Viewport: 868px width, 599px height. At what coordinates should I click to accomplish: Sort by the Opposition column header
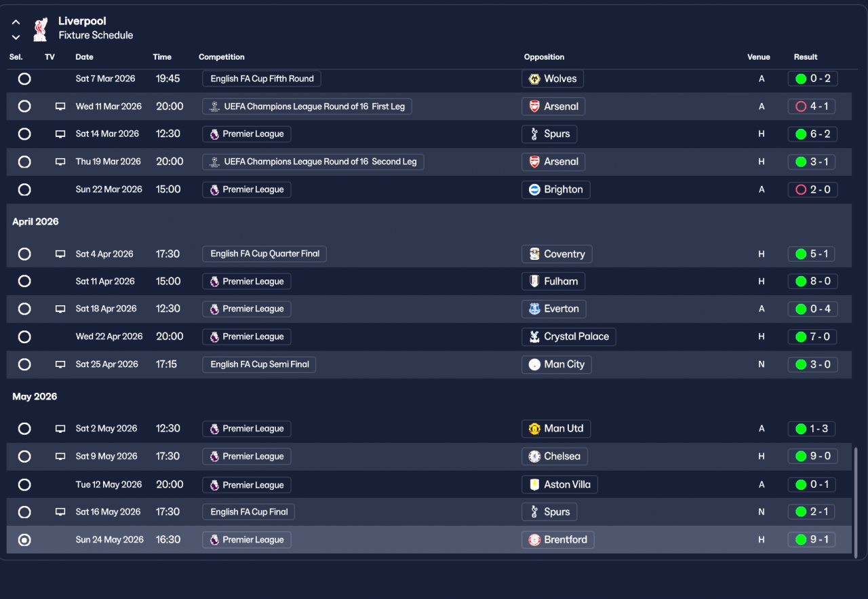point(544,57)
